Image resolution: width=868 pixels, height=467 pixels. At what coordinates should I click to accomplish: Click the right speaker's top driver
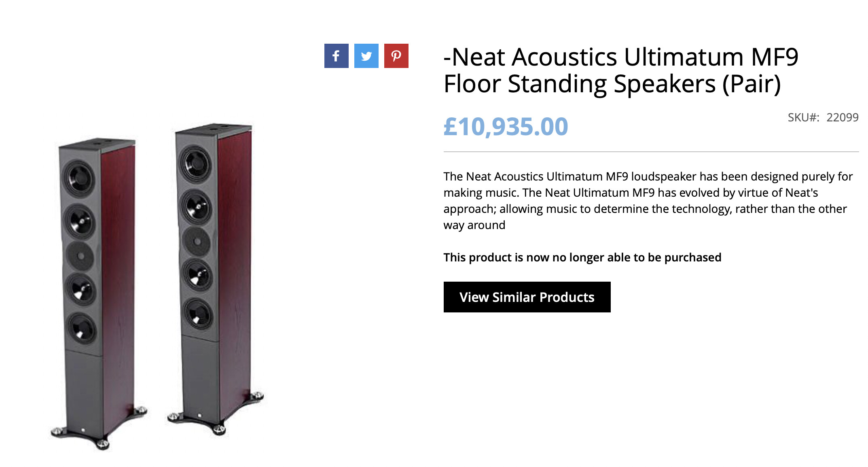pos(196,163)
